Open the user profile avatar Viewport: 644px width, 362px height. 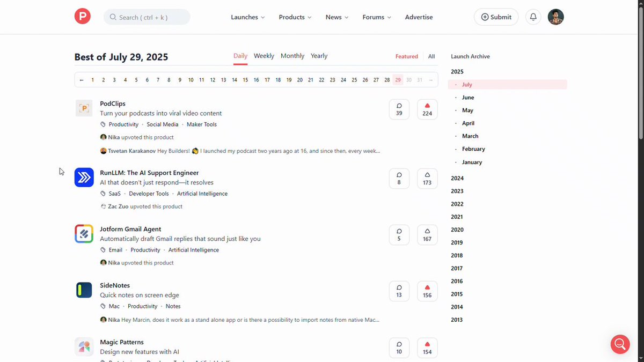555,17
